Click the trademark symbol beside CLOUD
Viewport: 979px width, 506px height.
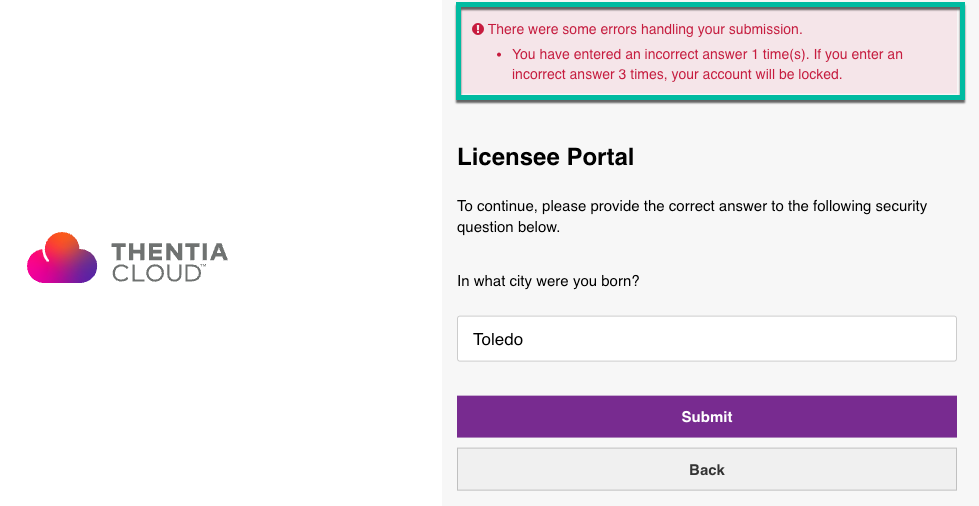point(204,267)
